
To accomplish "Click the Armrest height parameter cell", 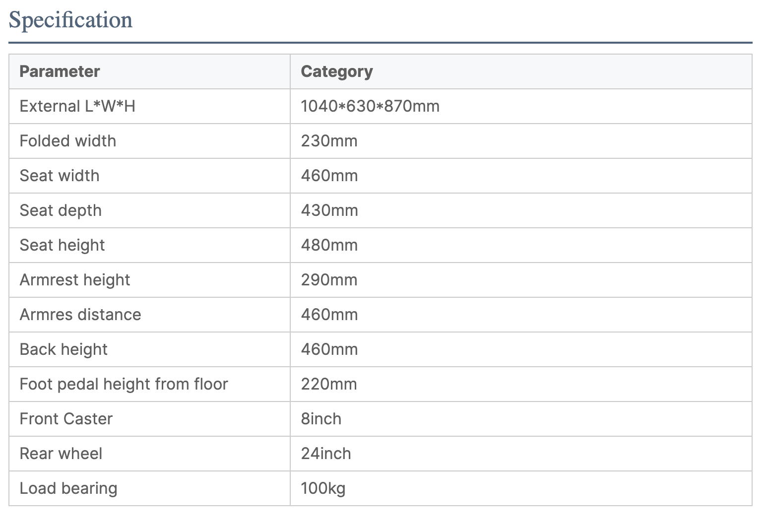I will tap(74, 280).
